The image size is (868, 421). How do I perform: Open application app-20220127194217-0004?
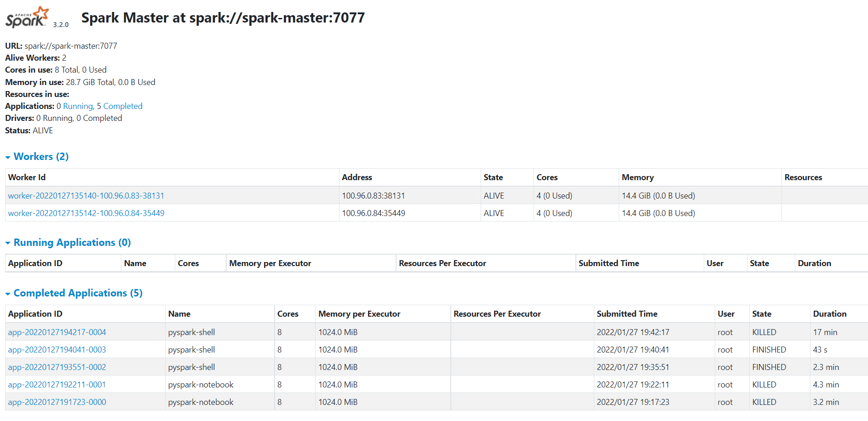point(57,332)
